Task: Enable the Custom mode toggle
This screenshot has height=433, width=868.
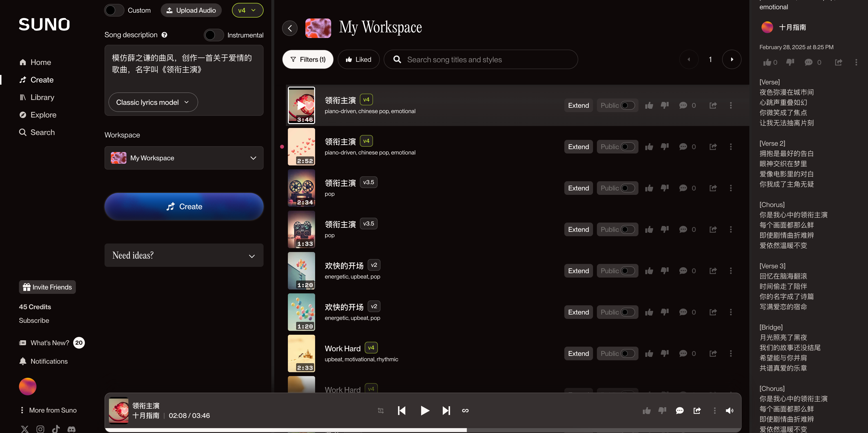Action: 114,10
